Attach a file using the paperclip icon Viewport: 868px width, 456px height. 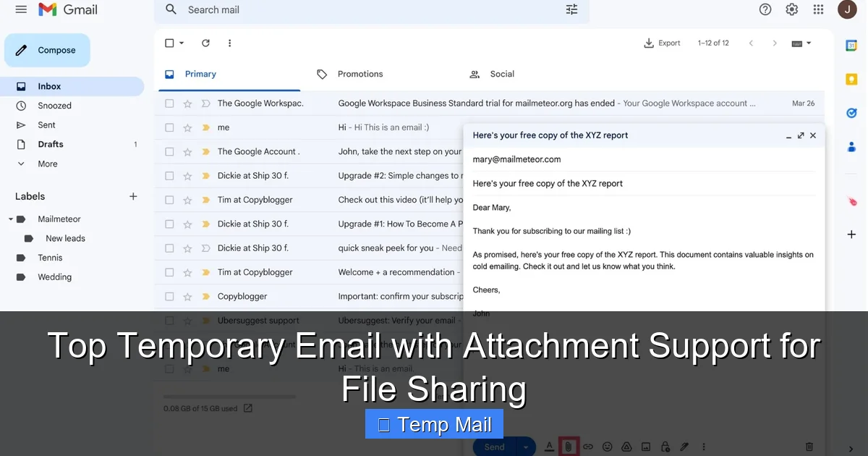pos(569,447)
